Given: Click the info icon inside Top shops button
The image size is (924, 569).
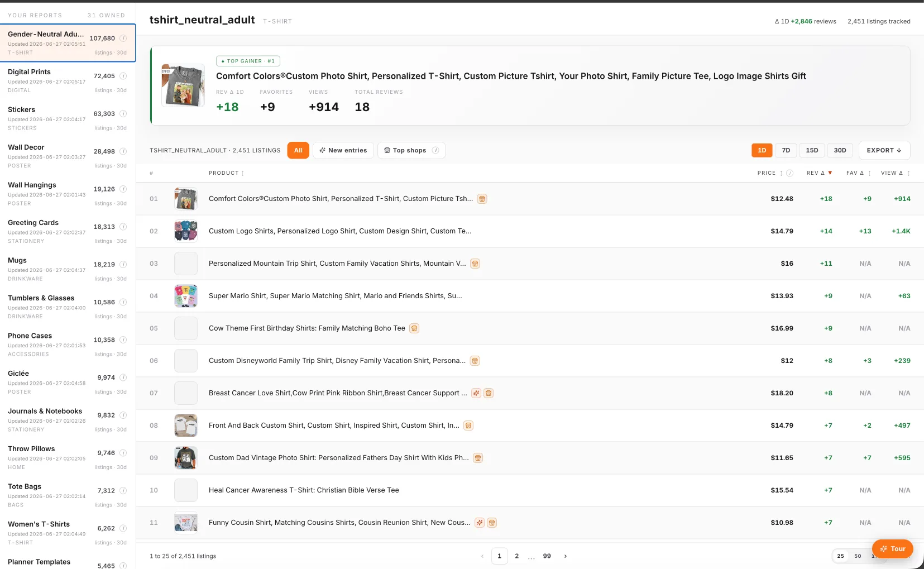Looking at the screenshot, I should tap(435, 150).
